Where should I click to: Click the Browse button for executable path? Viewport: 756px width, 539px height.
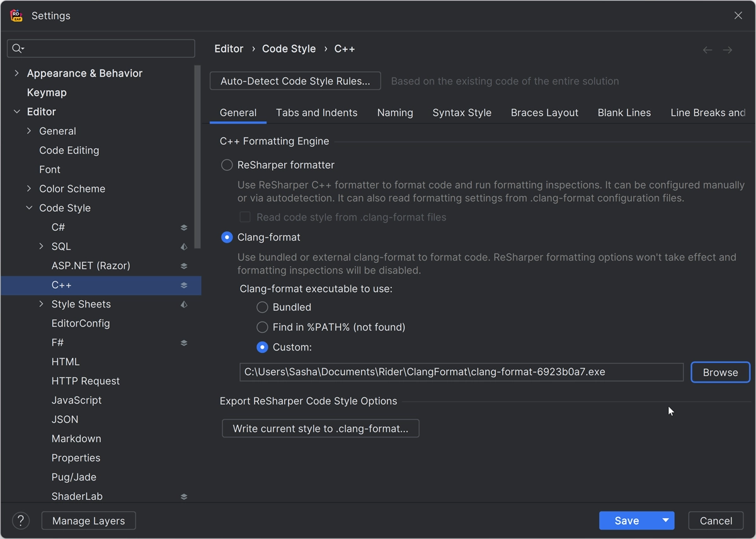pyautogui.click(x=720, y=373)
